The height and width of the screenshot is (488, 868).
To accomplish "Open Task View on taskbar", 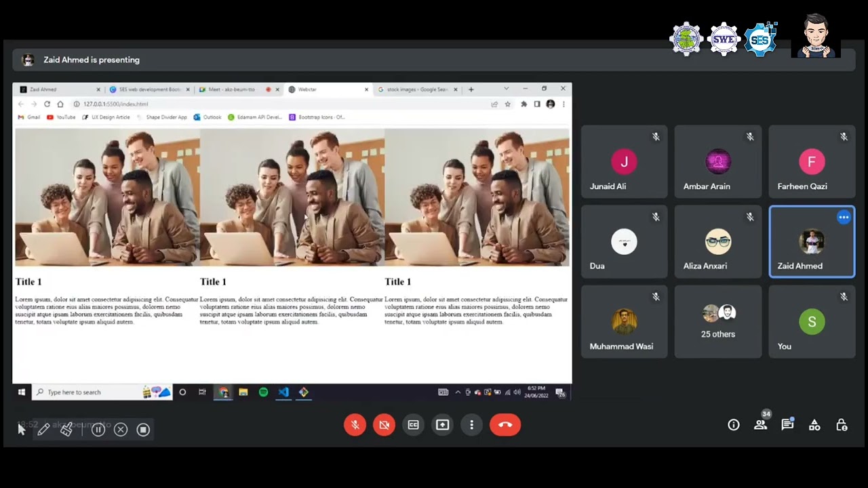I will pyautogui.click(x=202, y=392).
